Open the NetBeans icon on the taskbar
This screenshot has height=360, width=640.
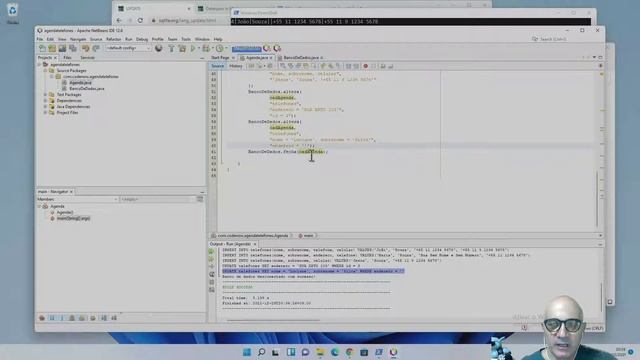pos(393,352)
